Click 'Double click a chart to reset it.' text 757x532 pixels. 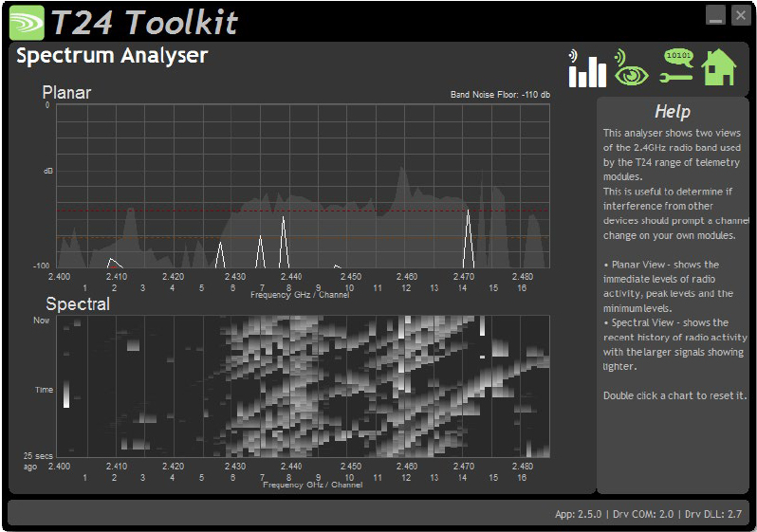point(674,395)
